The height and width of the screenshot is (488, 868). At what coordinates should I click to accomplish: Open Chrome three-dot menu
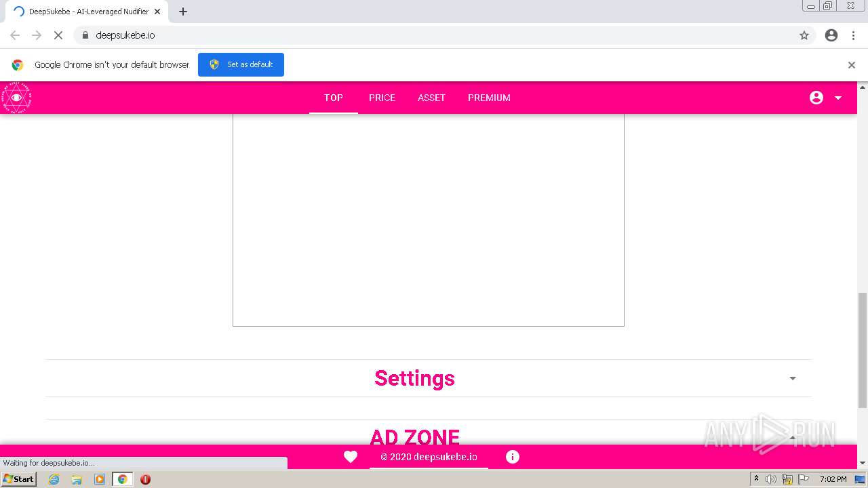click(x=853, y=35)
